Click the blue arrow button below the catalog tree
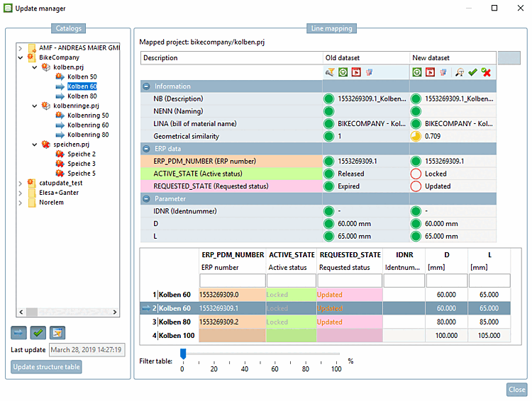 19,332
